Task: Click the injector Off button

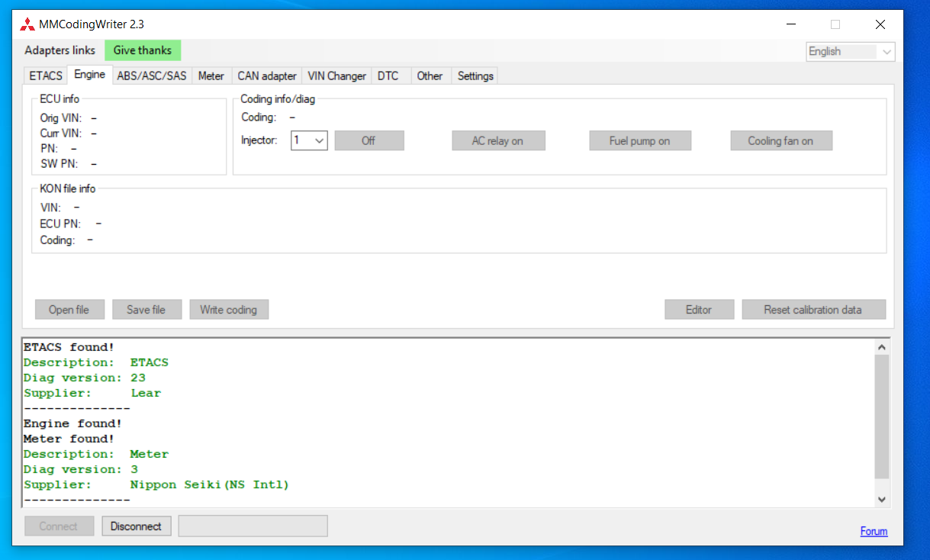Action: tap(368, 140)
